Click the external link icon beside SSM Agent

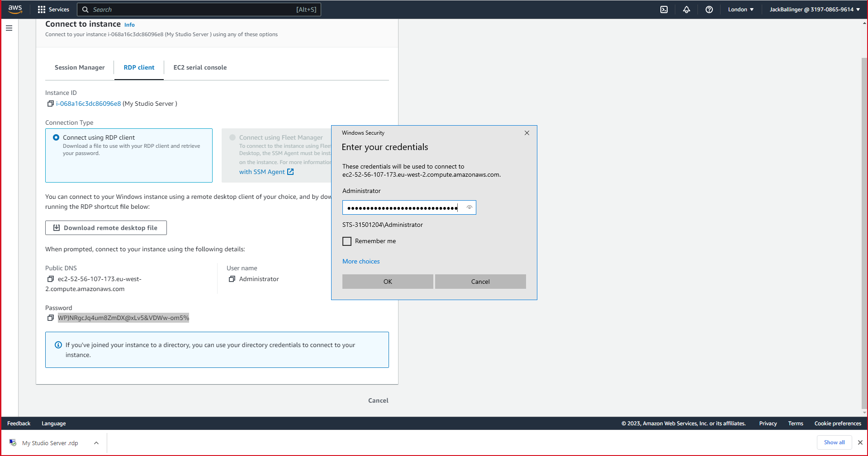click(290, 172)
